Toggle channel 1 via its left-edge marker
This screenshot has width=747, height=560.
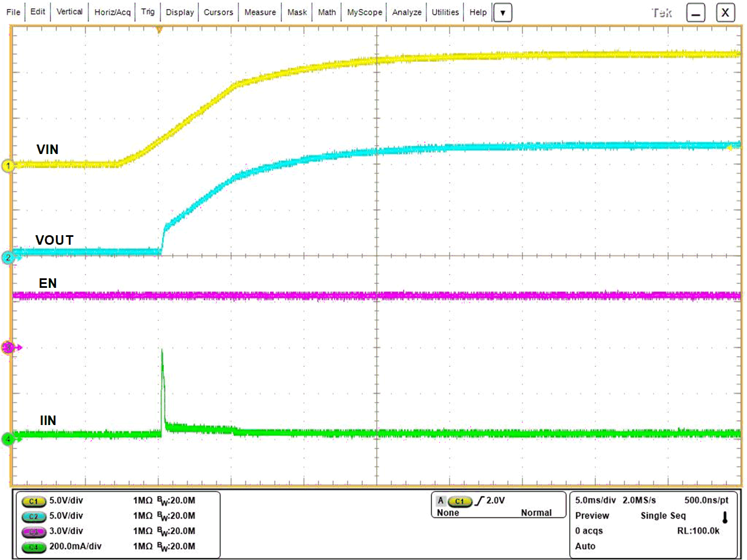tap(8, 166)
